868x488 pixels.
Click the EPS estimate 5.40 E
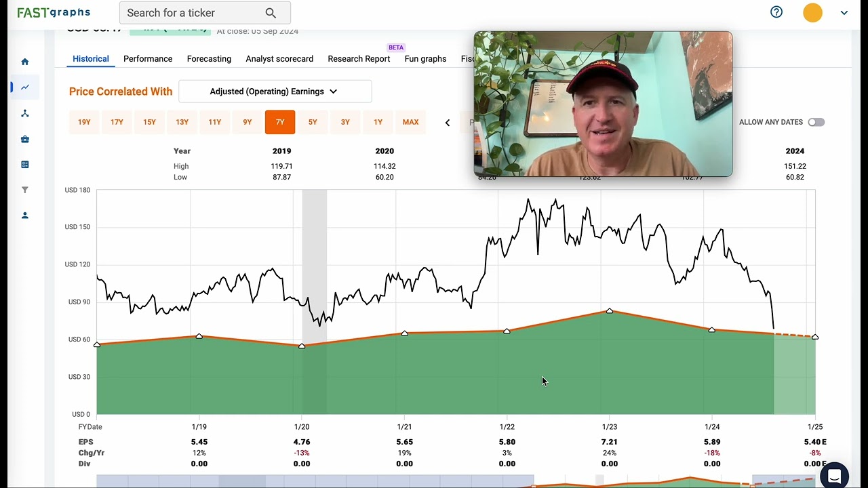[x=814, y=442]
